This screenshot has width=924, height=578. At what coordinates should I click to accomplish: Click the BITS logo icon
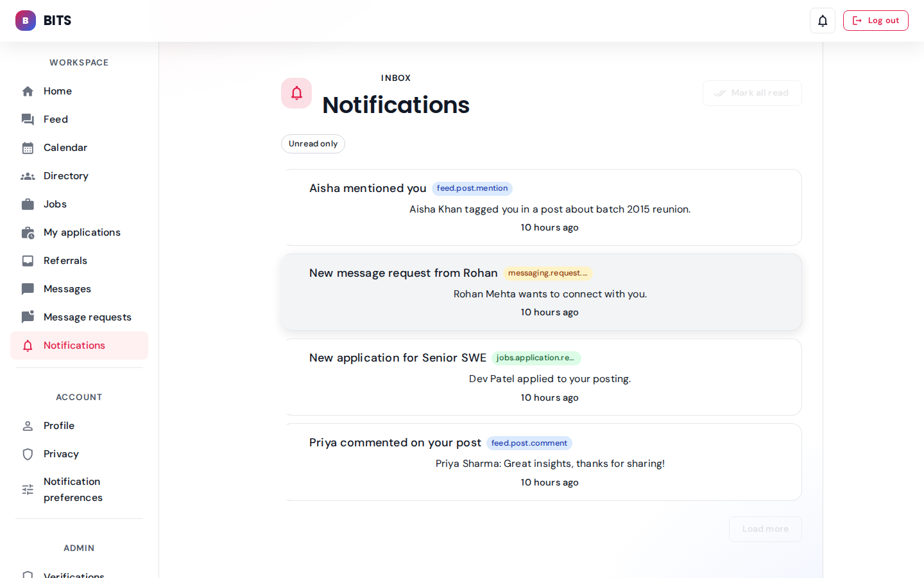26,21
